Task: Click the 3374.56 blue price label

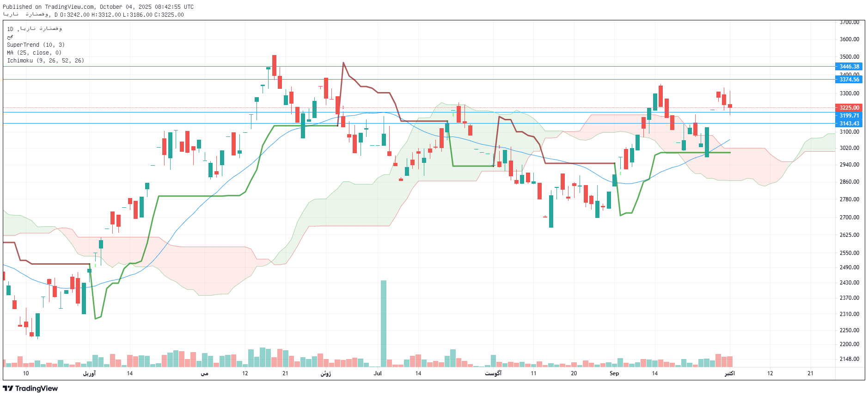Action: [x=849, y=80]
